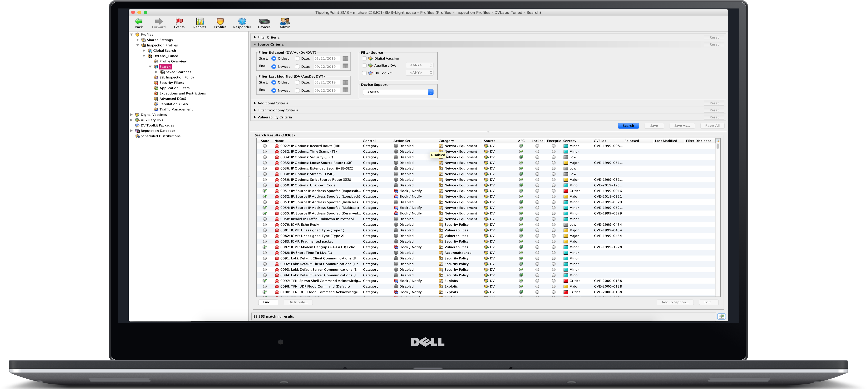Select Date option for Filter Released Start
This screenshot has width=868, height=389.
point(297,59)
